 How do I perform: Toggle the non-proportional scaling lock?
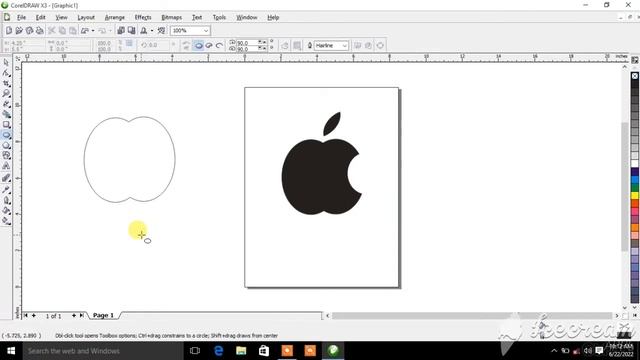coord(129,43)
